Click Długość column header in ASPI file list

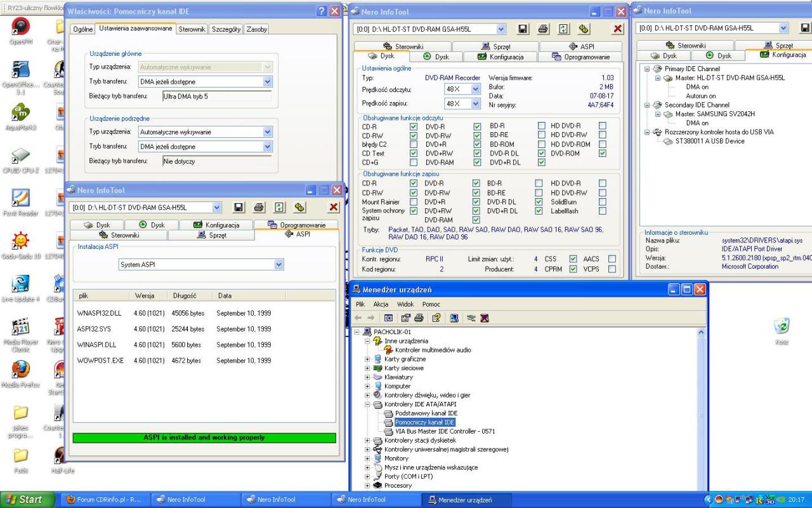coord(190,296)
